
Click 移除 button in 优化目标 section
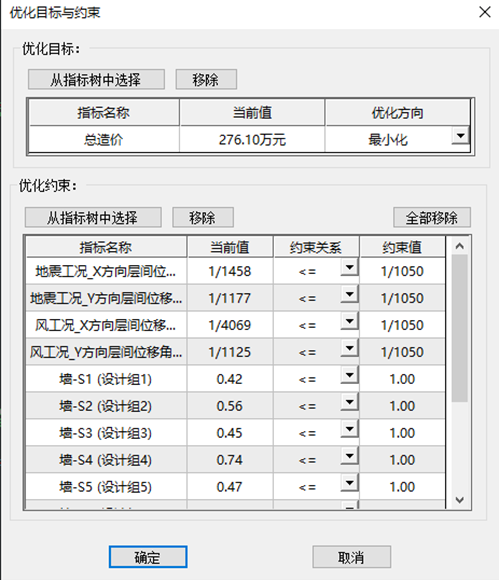click(x=206, y=79)
